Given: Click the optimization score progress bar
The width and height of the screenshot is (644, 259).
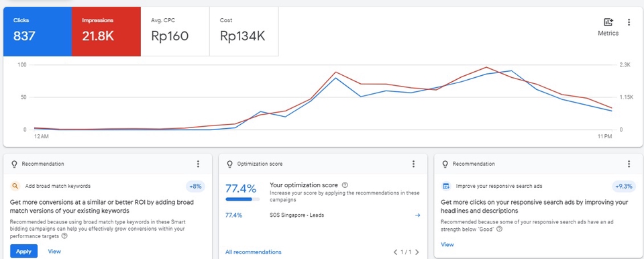Looking at the screenshot, I should 242,199.
